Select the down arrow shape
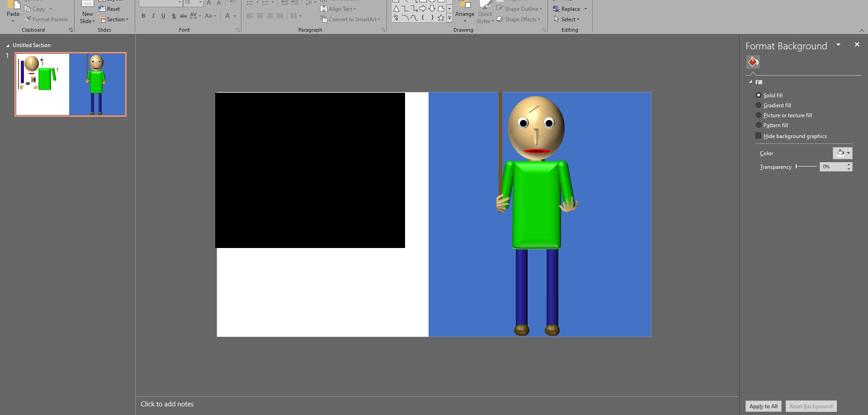868x415 pixels. (x=432, y=9)
